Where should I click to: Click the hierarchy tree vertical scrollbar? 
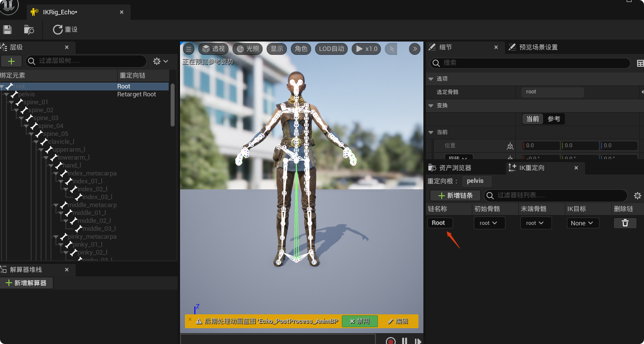pos(173,105)
